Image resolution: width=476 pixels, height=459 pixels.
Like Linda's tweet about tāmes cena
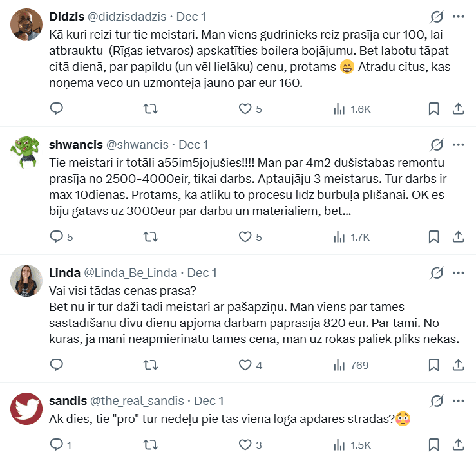pos(245,365)
